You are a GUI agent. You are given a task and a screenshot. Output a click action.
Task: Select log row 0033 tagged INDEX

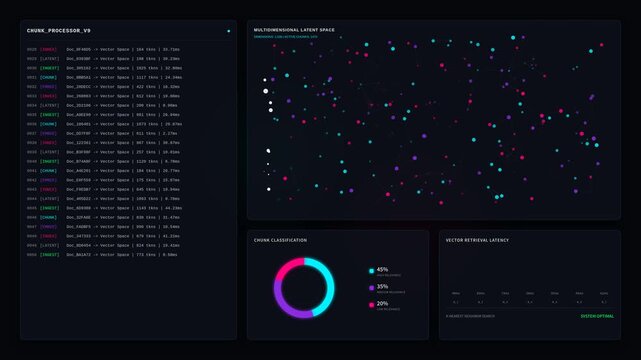pos(103,96)
